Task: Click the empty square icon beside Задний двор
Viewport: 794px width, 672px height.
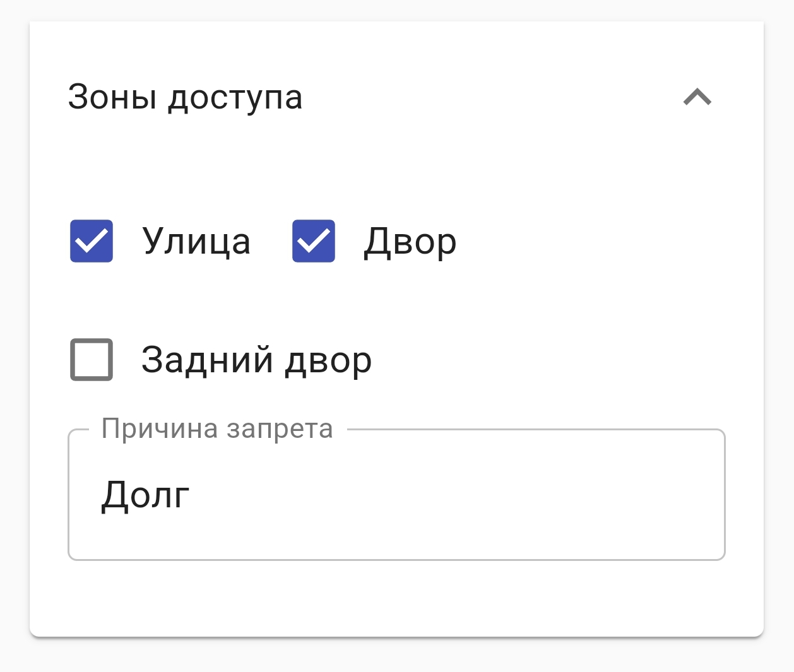Action: [92, 360]
